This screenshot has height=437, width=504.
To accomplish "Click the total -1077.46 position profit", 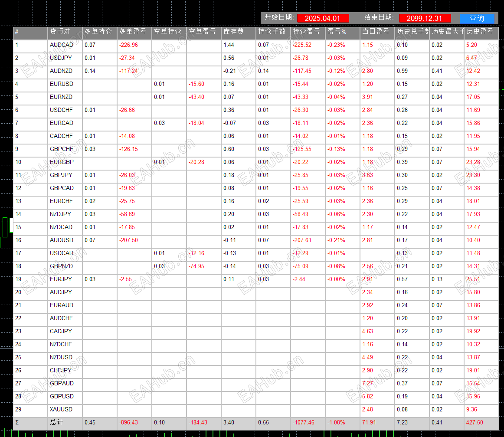I will pyautogui.click(x=304, y=423).
